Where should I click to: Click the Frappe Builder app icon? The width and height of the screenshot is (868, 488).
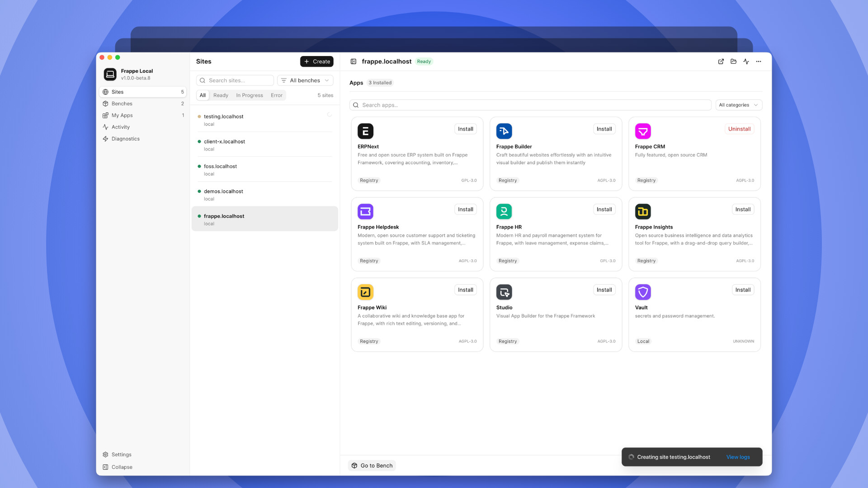[x=504, y=131]
